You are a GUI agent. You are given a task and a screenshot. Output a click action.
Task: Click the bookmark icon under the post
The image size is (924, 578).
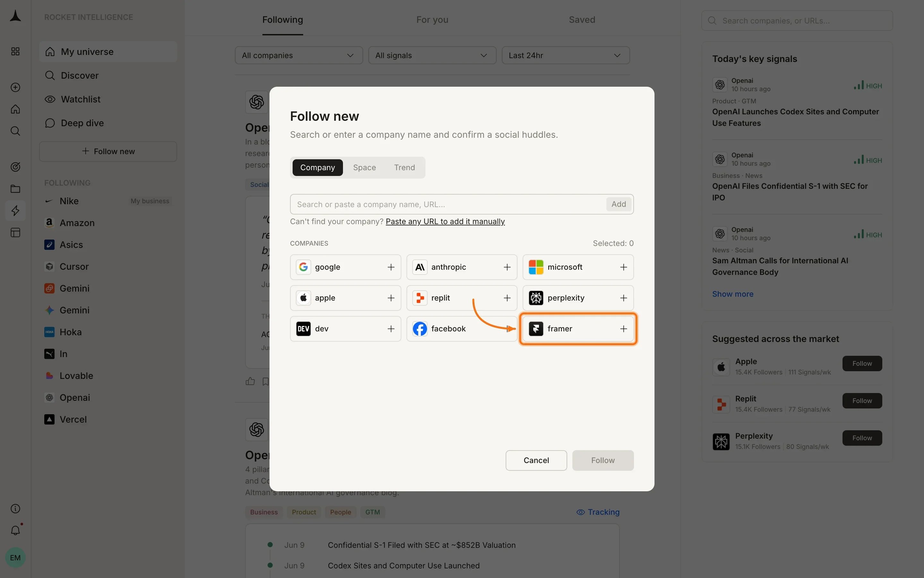(266, 381)
